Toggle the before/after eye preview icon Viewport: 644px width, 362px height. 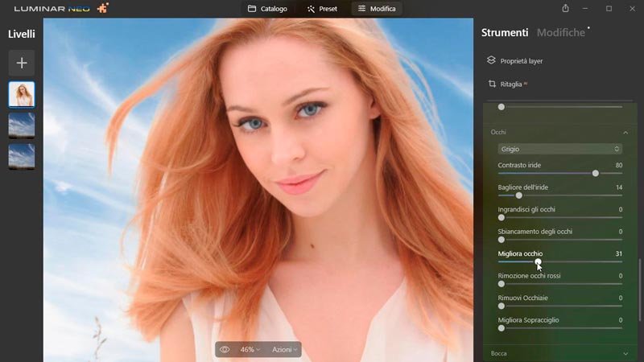[x=225, y=350]
